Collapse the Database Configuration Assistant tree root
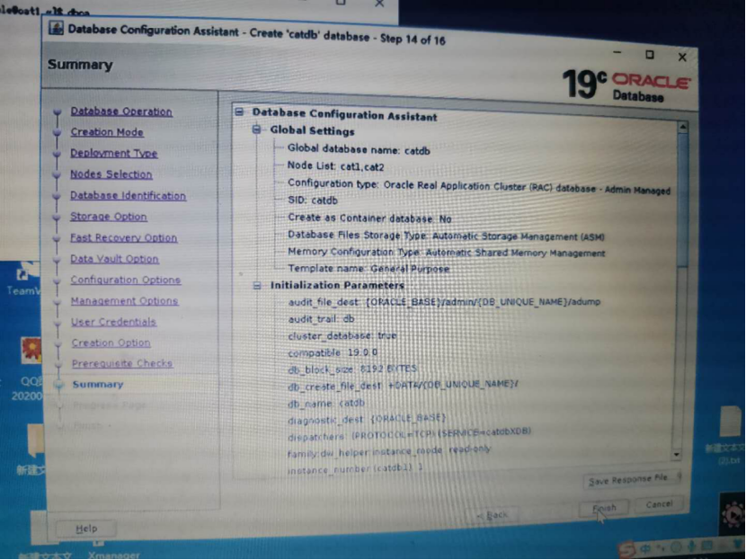746x560 pixels. (240, 114)
